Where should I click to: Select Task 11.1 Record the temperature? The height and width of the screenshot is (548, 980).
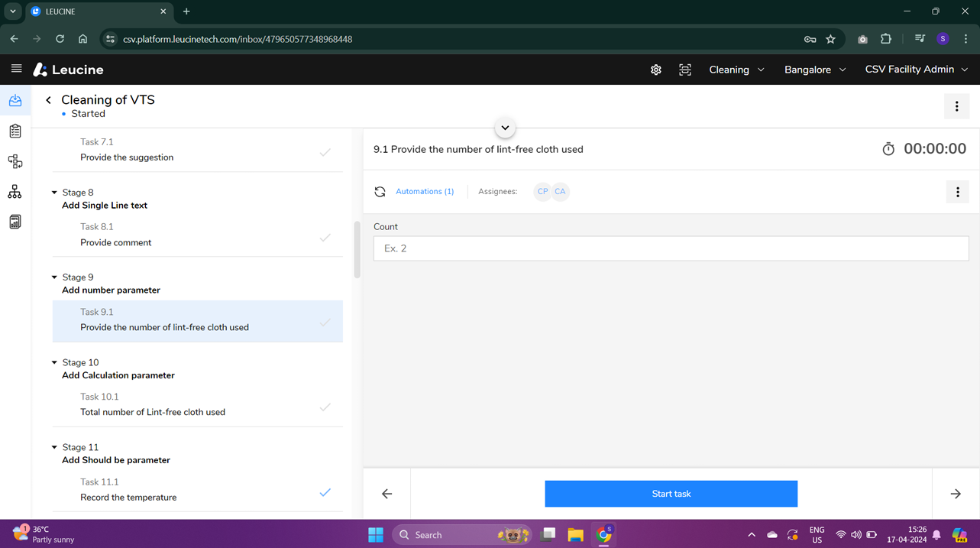pyautogui.click(x=197, y=490)
